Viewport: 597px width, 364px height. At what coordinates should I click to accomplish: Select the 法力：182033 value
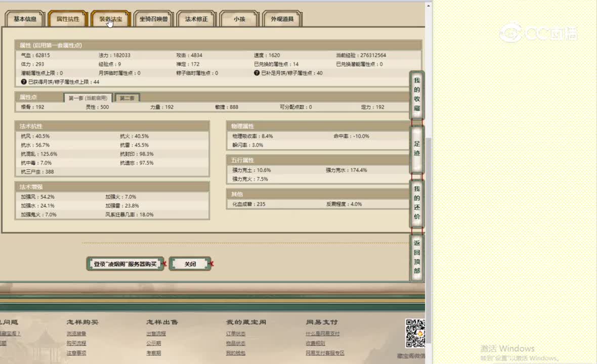point(114,55)
